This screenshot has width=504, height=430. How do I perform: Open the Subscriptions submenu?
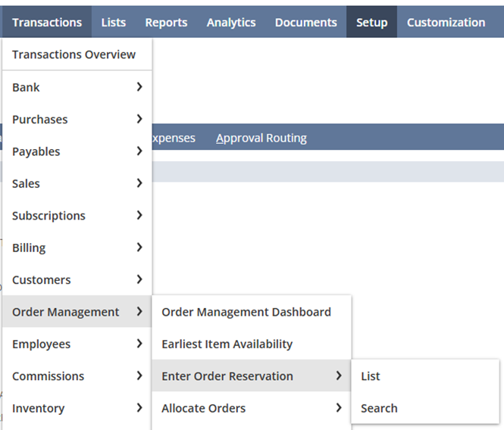point(49,216)
